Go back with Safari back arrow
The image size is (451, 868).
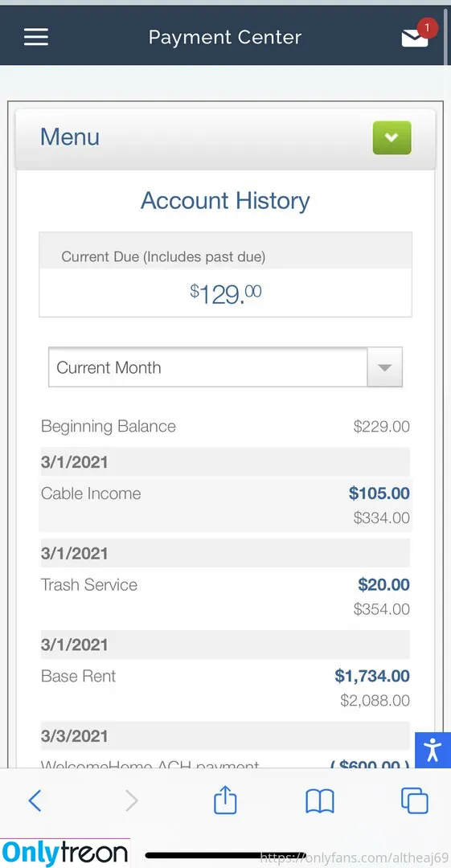(35, 800)
